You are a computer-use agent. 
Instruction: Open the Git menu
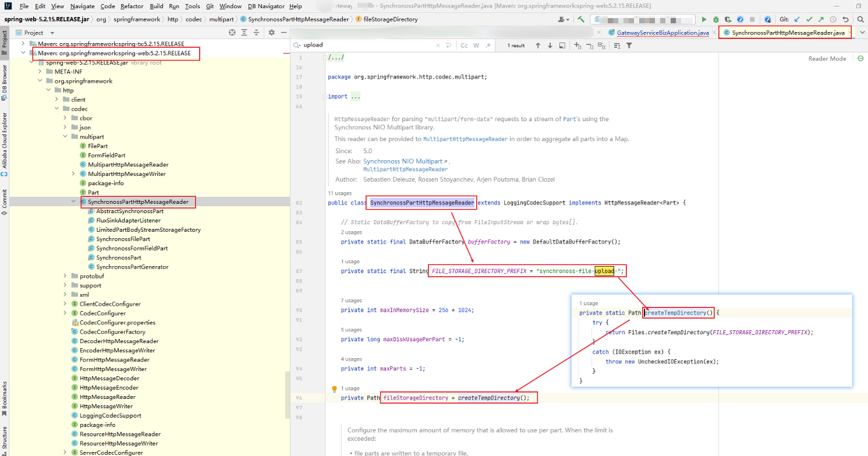(x=210, y=6)
